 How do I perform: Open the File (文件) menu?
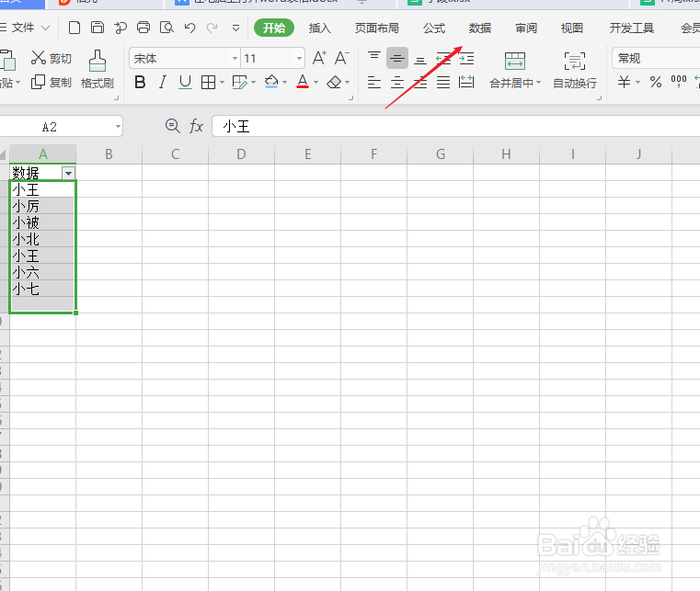point(25,28)
